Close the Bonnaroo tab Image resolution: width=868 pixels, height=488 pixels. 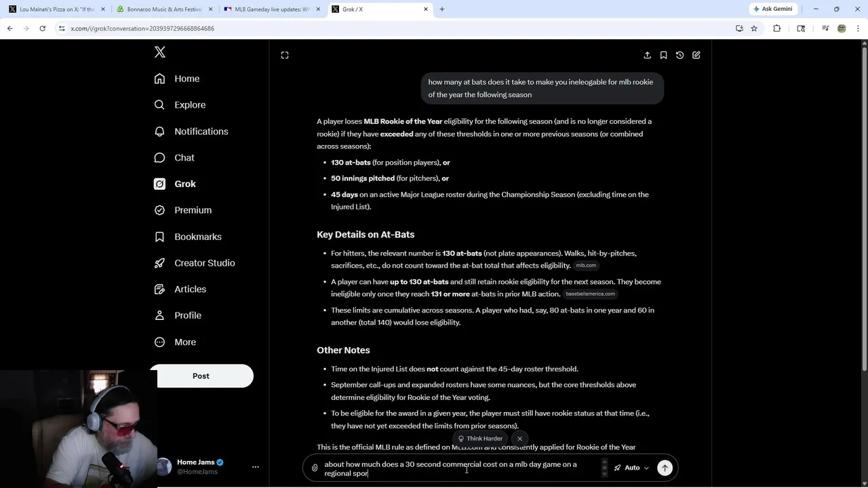click(x=211, y=9)
